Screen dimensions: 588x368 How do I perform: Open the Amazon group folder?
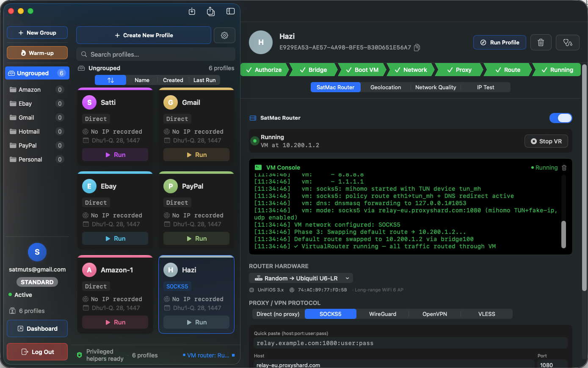click(37, 90)
